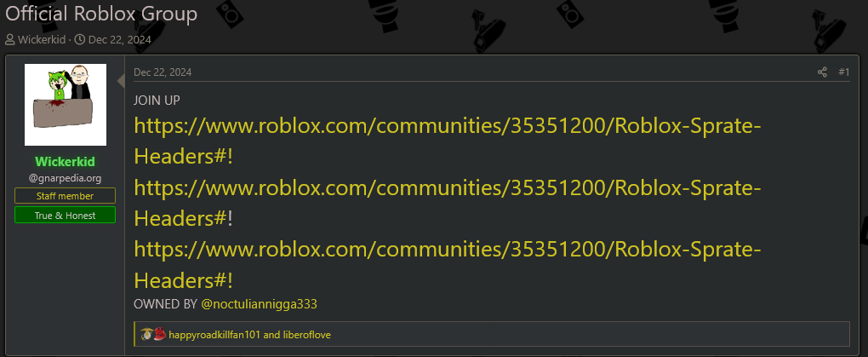868x357 pixels.
Task: Open the #1 post permalink
Action: pos(843,72)
